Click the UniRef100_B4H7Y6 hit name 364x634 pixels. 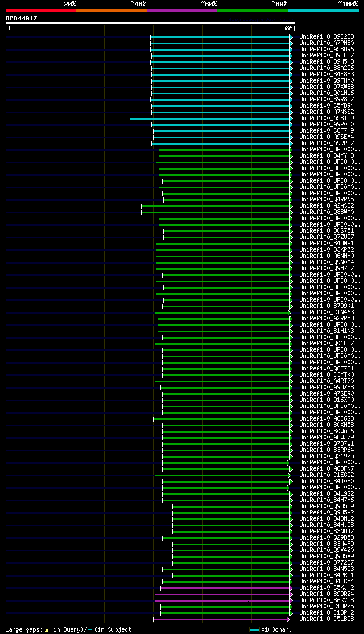pyautogui.click(x=326, y=500)
